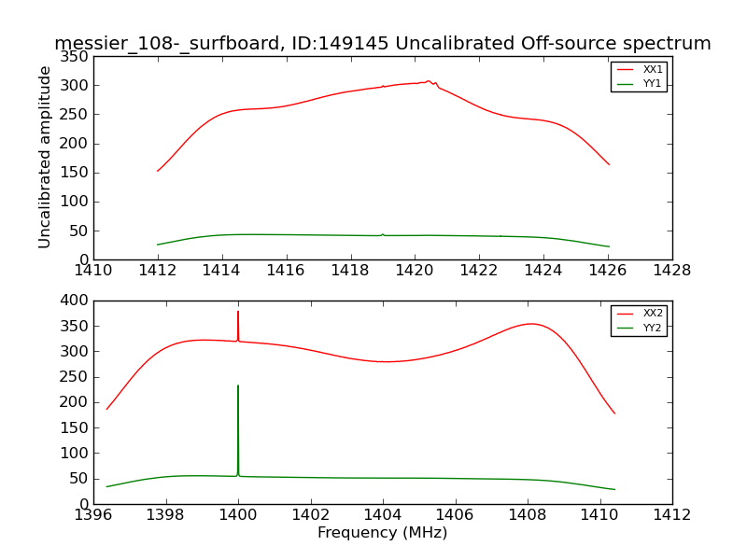Select the XX2 legend entry

[x=640, y=314]
